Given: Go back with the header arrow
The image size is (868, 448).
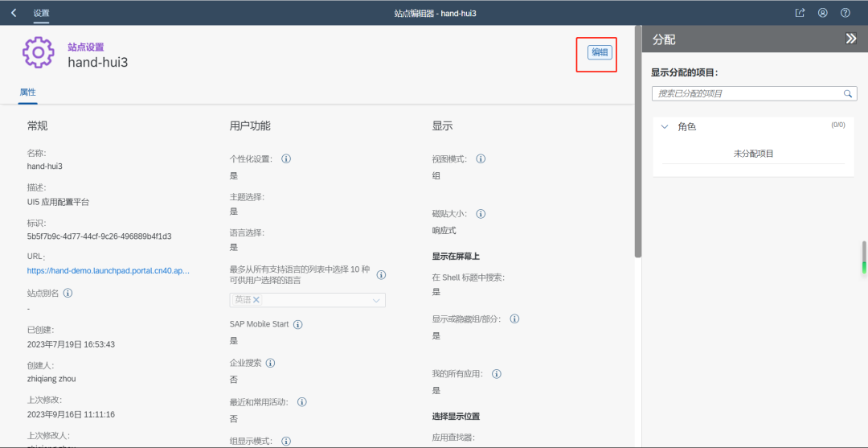Looking at the screenshot, I should click(14, 13).
